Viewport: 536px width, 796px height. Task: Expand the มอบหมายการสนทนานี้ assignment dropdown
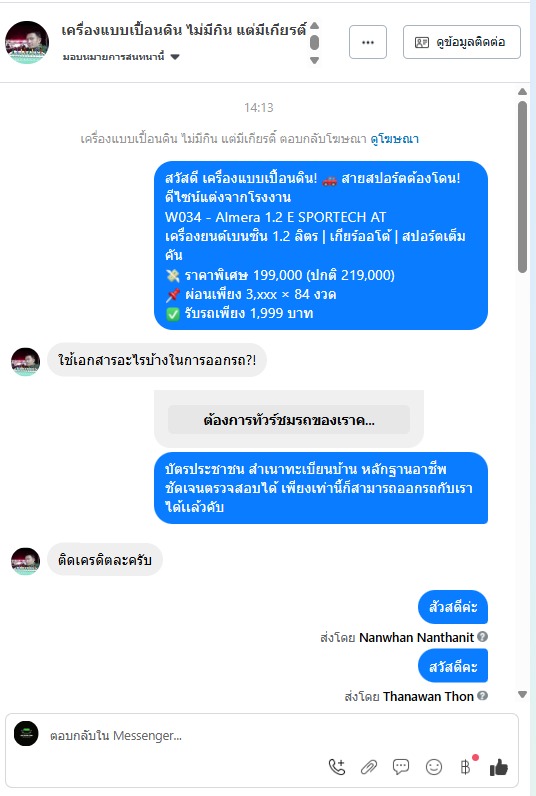tap(121, 57)
